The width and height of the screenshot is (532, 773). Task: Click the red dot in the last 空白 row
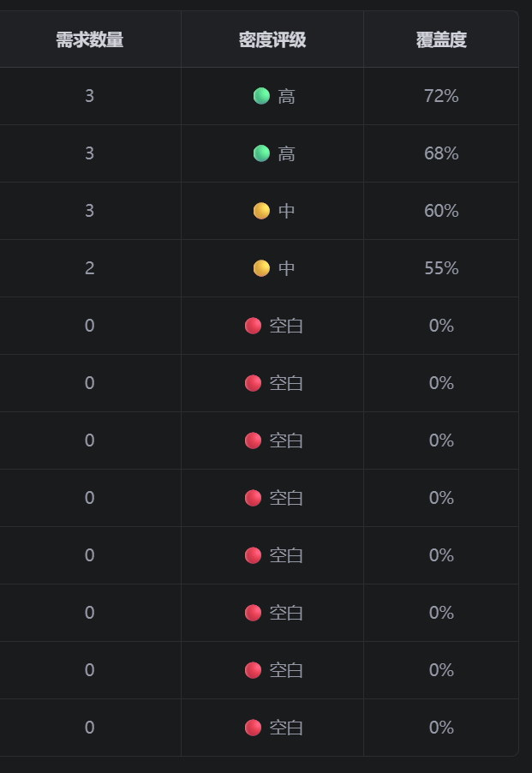[x=253, y=728]
